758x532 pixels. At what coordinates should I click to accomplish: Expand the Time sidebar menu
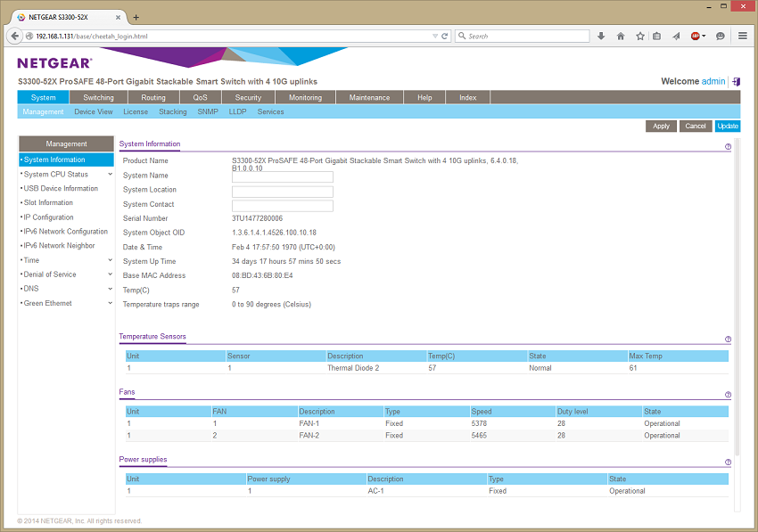[111, 260]
